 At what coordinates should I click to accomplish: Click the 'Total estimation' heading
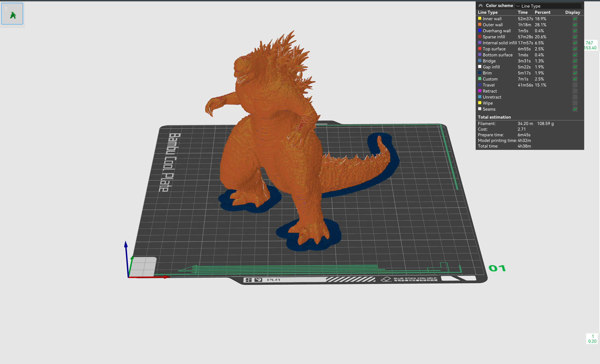494,117
